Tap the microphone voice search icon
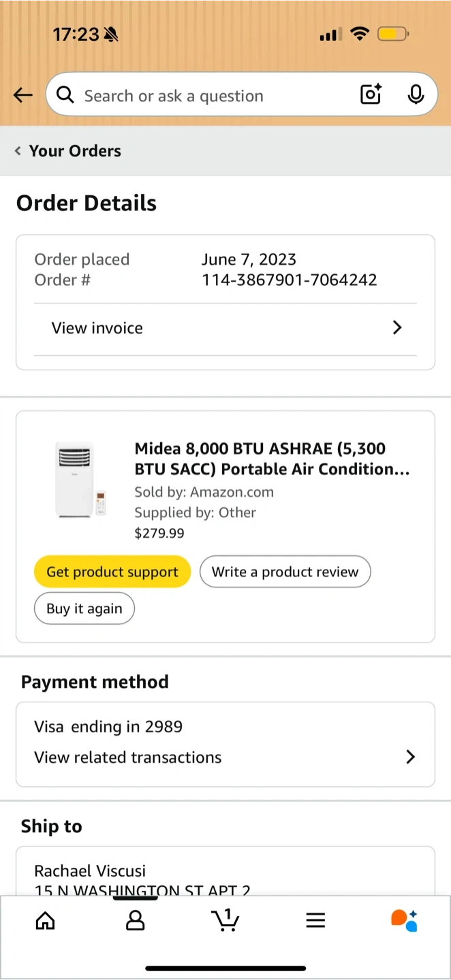The image size is (451, 980). click(416, 95)
